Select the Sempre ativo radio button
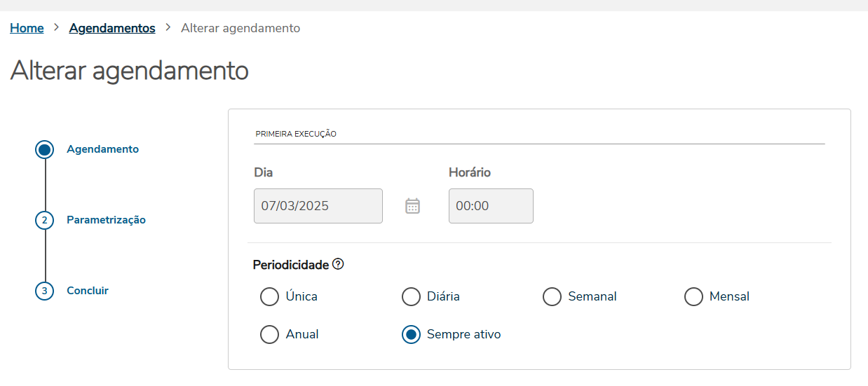Viewport: 868px width, 386px height. coord(411,335)
